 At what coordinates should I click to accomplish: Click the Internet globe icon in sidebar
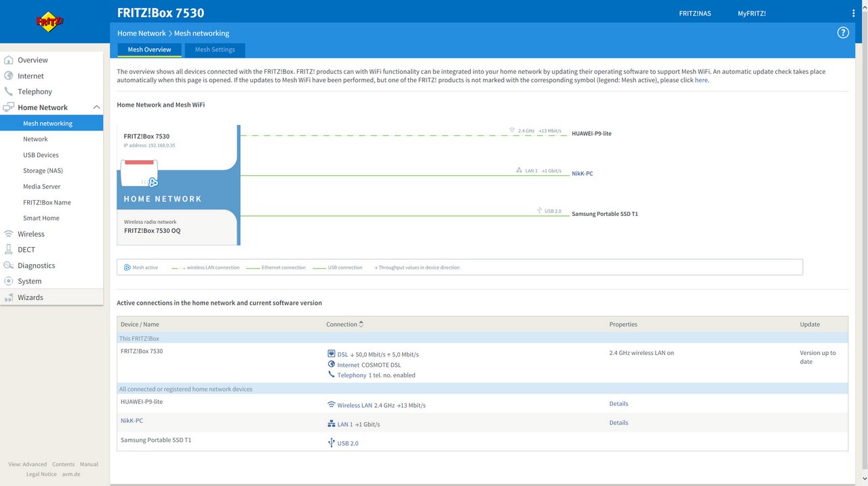click(9, 75)
